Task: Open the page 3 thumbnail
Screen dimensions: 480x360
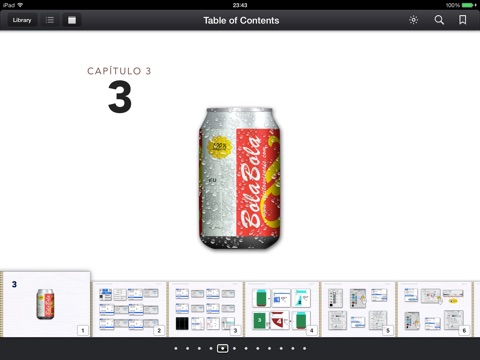Action: click(206, 309)
